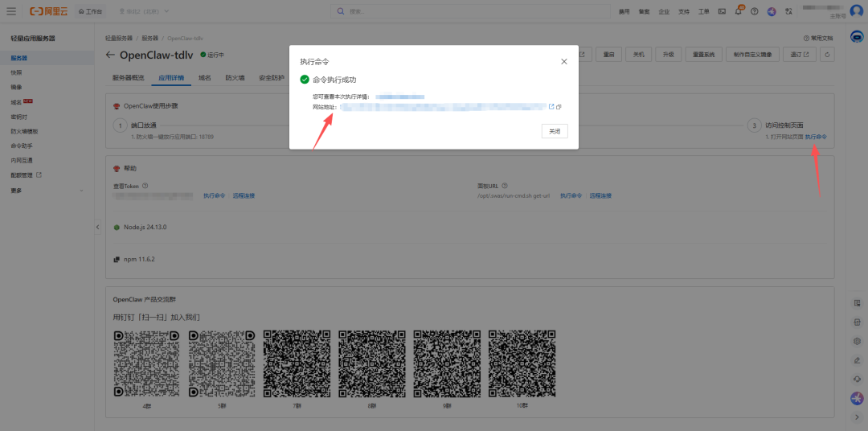Select 快照 in the left sidebar
Screen dimensions: 868x431
coord(16,72)
